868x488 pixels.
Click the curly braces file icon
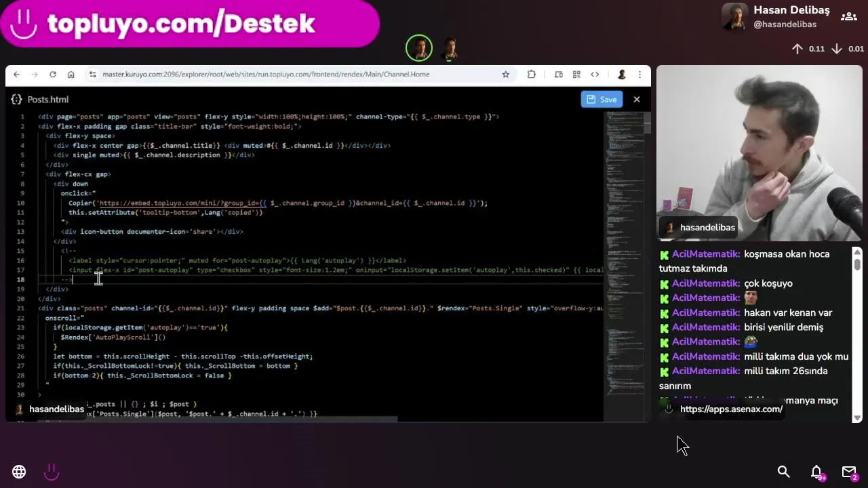pyautogui.click(x=16, y=100)
